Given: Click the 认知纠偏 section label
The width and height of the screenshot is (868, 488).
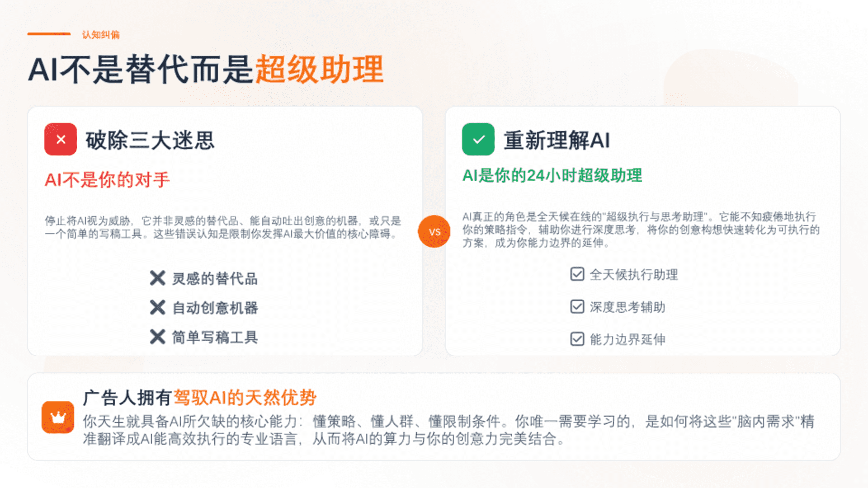Looking at the screenshot, I should coord(101,35).
